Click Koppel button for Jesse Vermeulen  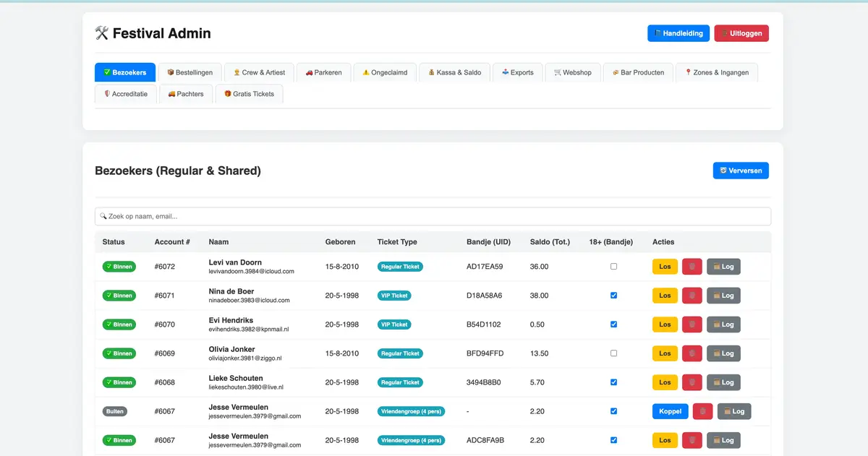670,411
